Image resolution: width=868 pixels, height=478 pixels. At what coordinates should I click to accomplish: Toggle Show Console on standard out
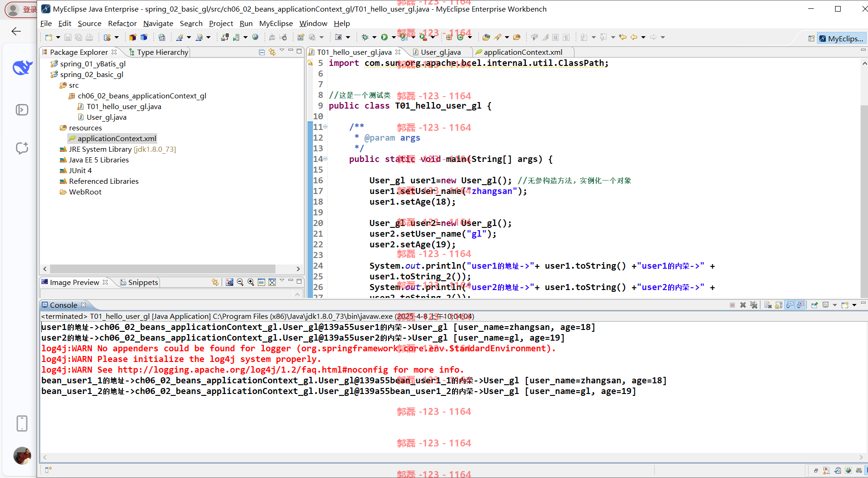click(x=790, y=305)
